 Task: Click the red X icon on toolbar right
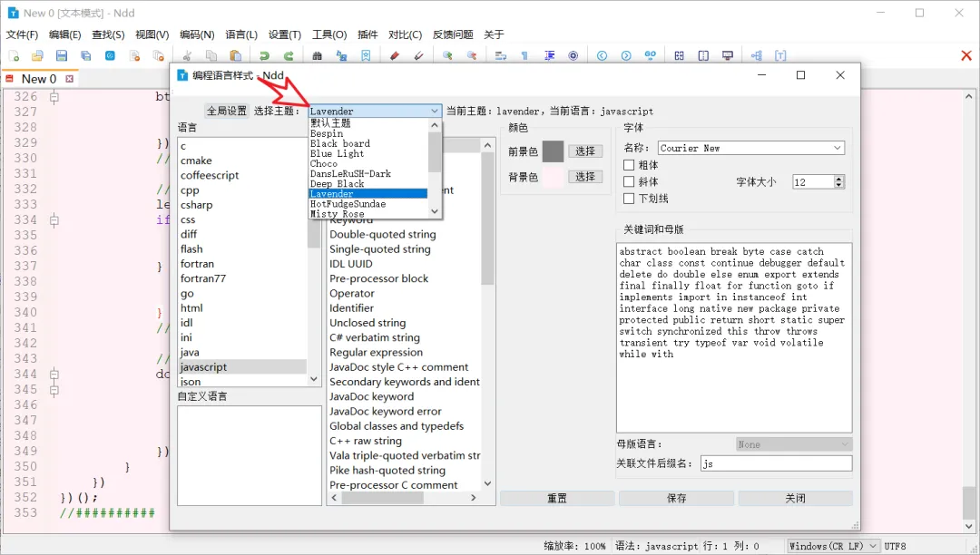click(966, 55)
